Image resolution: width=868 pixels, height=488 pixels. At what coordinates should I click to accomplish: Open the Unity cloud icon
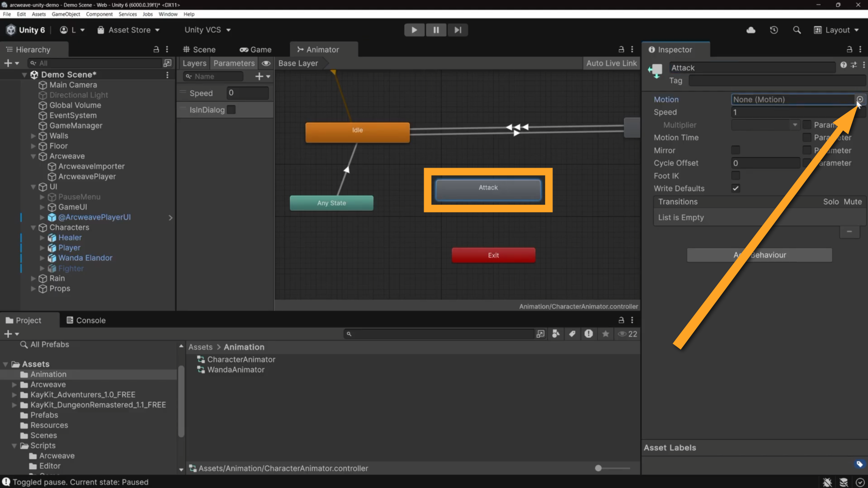pyautogui.click(x=751, y=30)
